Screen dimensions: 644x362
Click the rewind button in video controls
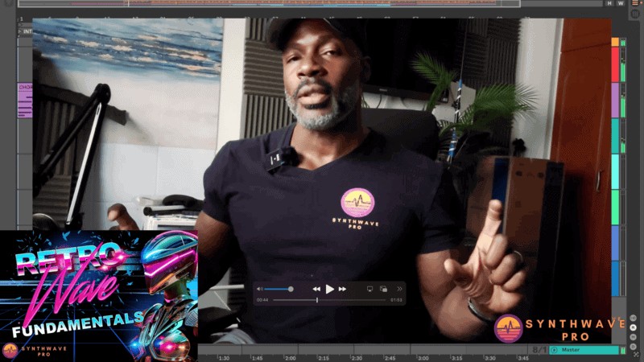point(316,290)
